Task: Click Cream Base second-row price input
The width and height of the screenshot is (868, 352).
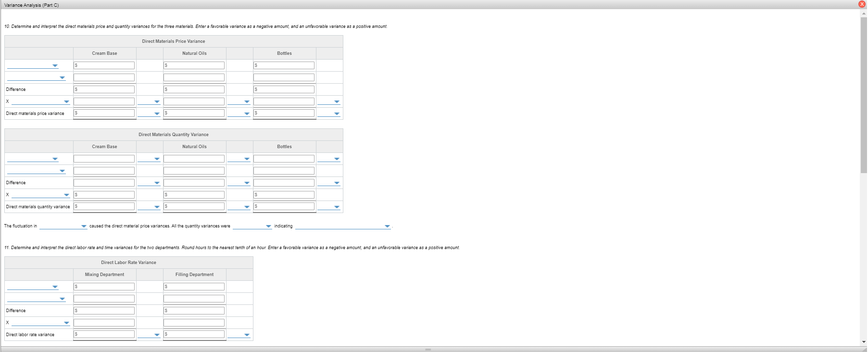Action: (104, 77)
